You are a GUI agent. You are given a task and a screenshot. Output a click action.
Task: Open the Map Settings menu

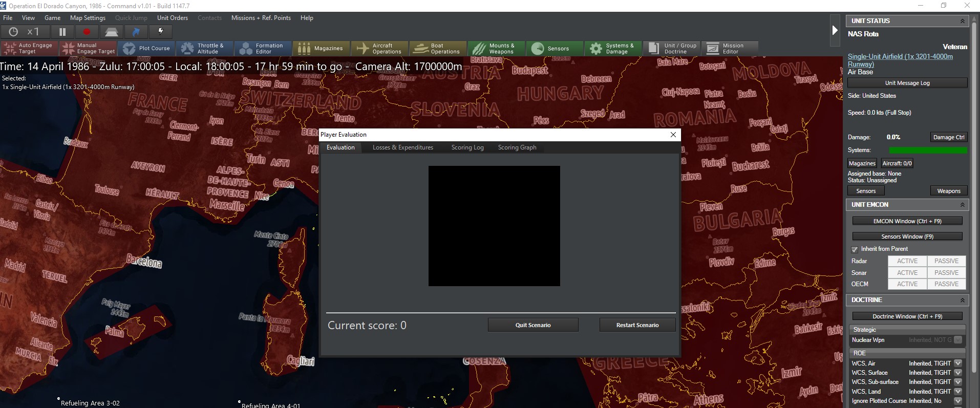tap(88, 18)
